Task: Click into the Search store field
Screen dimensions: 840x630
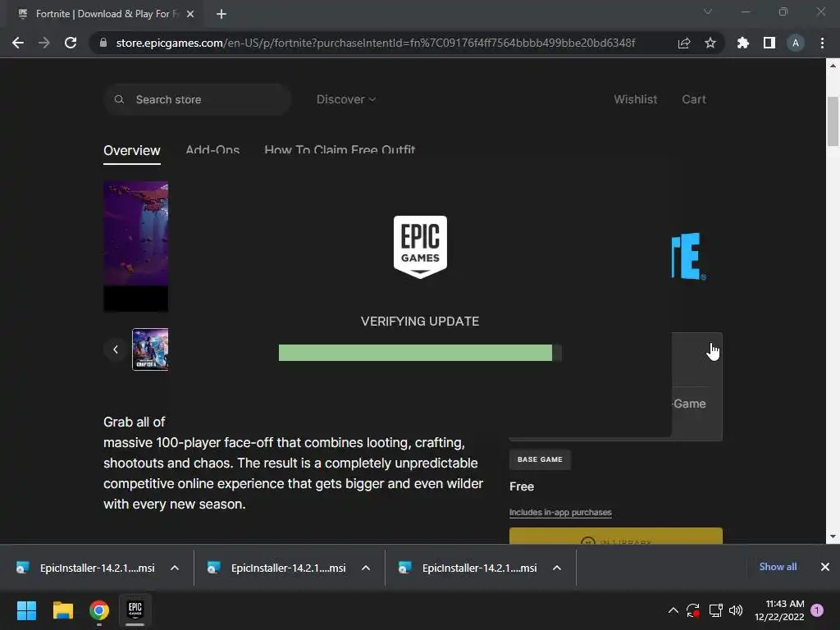Action: point(197,99)
